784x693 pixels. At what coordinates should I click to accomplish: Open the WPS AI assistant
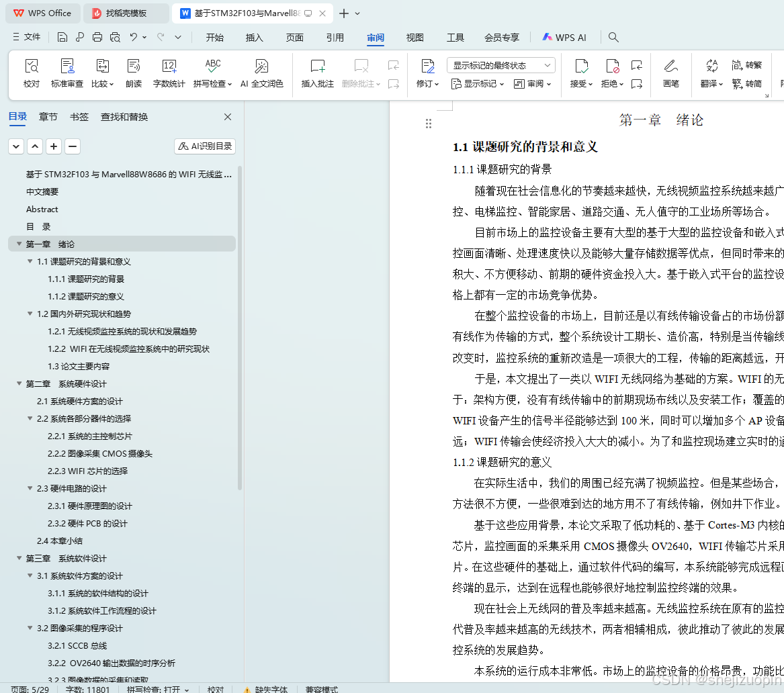564,38
